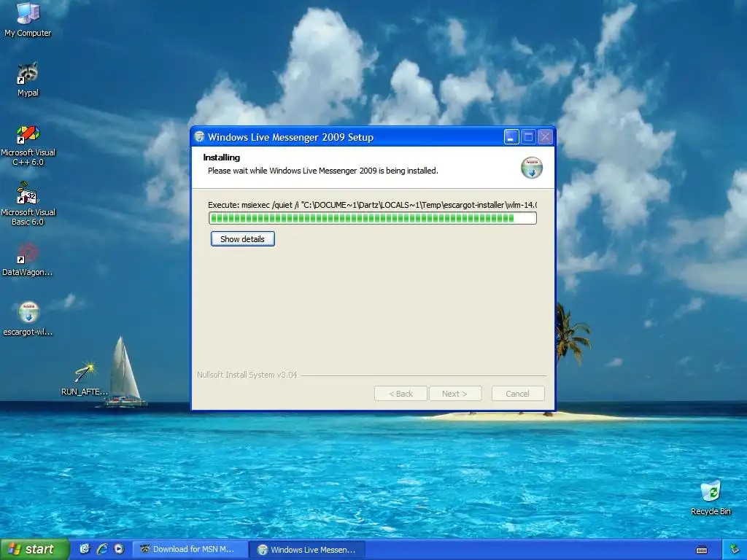This screenshot has height=560, width=747.
Task: Switch to Download for MSN M... taskbar window
Action: (x=189, y=549)
